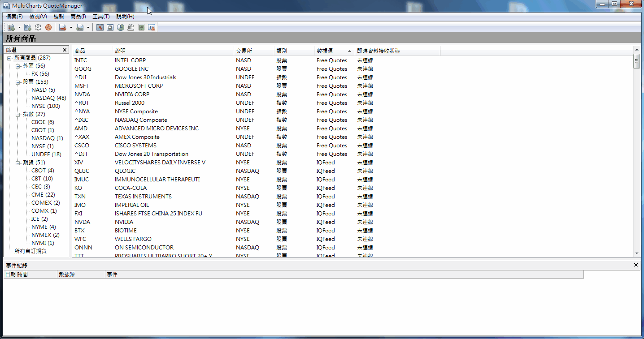
Task: Click the 事件 event log column header
Action: point(344,275)
